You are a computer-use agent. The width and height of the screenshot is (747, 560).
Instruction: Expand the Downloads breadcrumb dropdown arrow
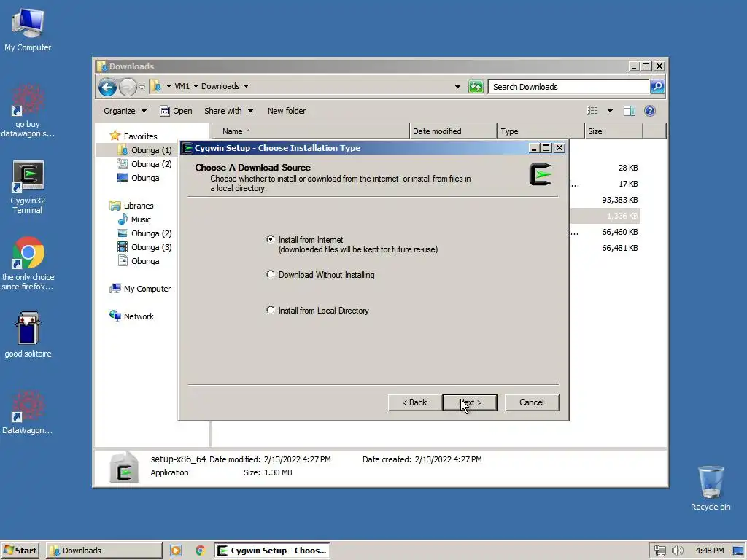[246, 87]
